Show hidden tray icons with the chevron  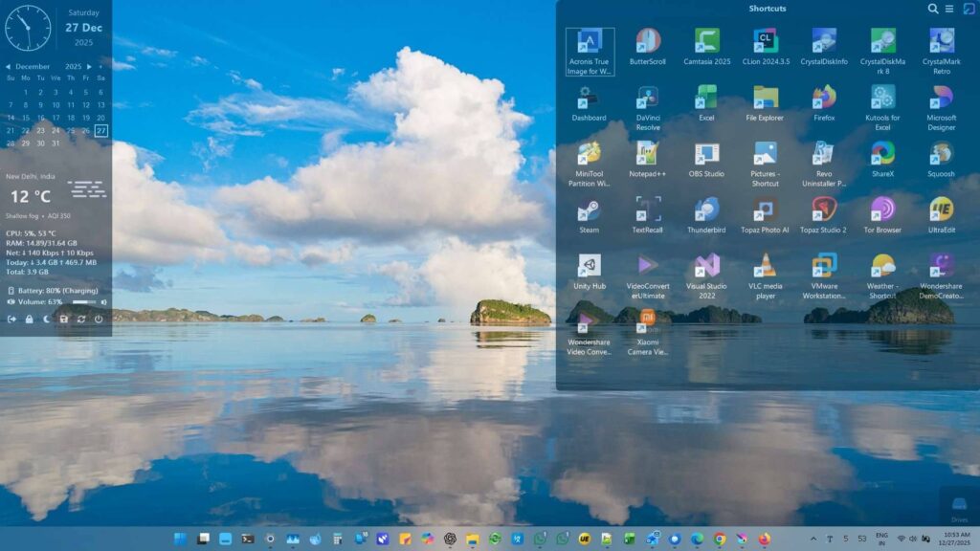pos(814,538)
